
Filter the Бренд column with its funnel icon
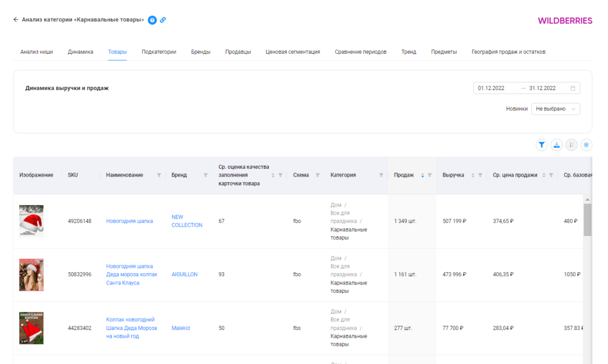coord(206,175)
